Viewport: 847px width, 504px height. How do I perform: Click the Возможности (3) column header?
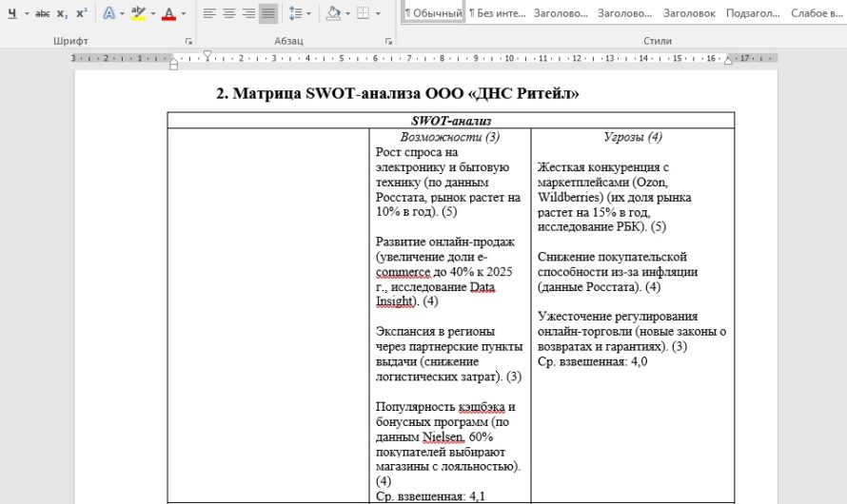click(x=450, y=137)
